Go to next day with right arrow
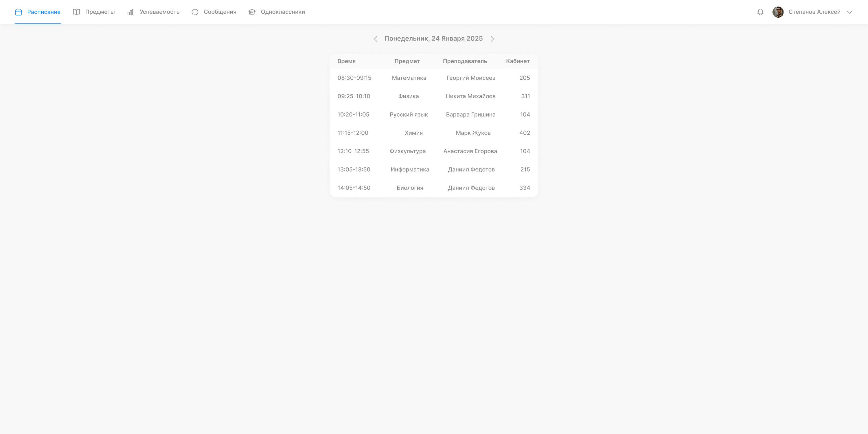Screen dimensions: 868x434 pyautogui.click(x=492, y=39)
